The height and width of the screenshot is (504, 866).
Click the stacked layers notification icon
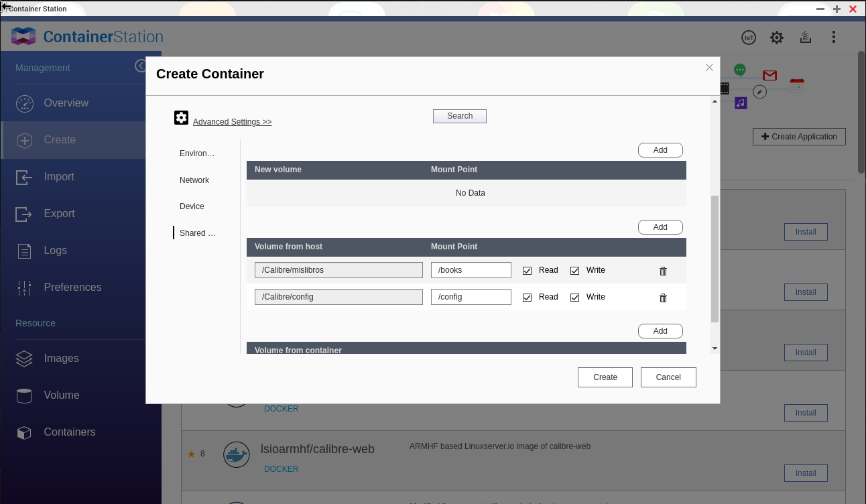click(x=806, y=38)
